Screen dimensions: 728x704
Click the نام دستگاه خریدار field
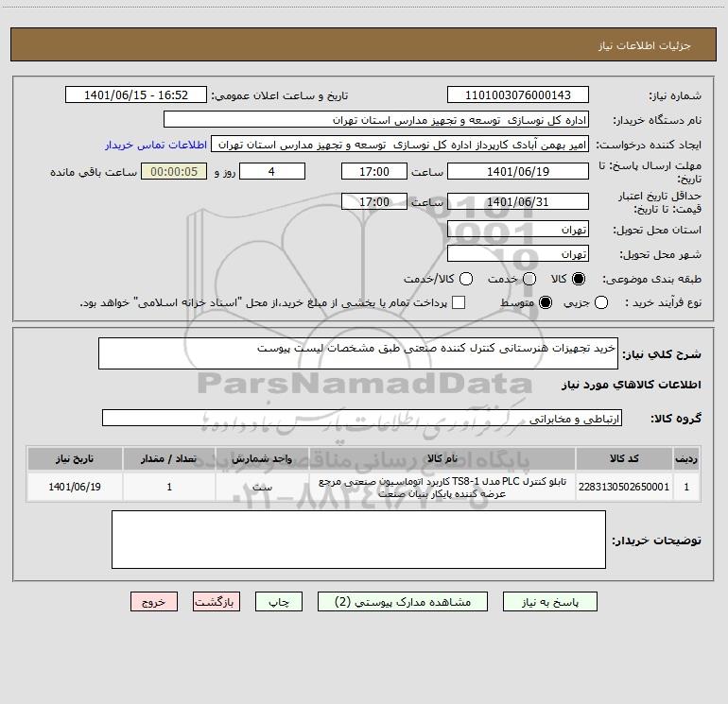pos(376,120)
